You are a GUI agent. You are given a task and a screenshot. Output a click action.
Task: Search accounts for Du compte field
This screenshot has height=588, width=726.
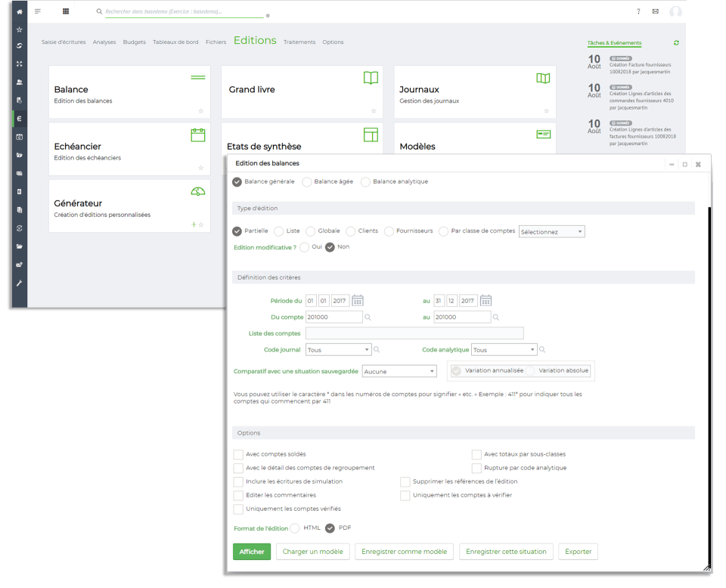click(368, 317)
